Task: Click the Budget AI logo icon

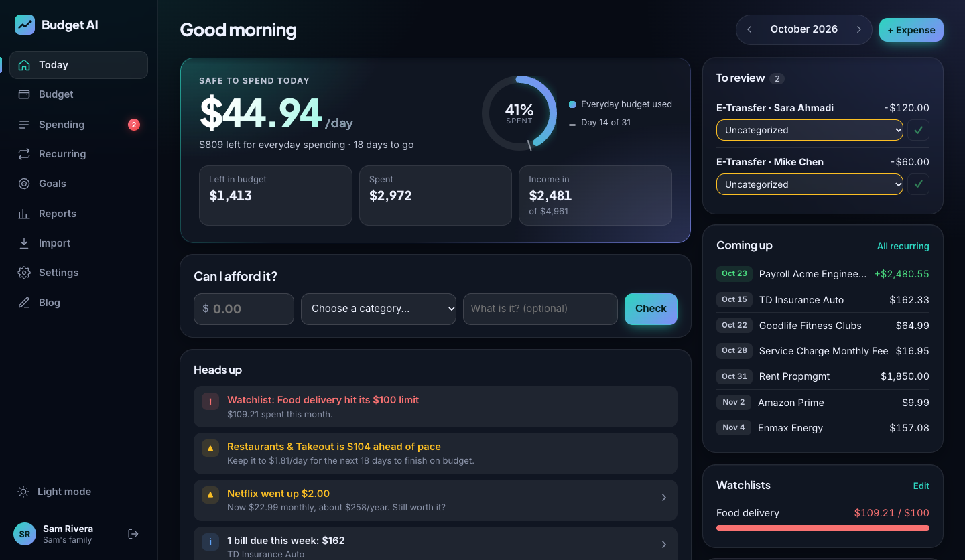Action: coord(25,25)
